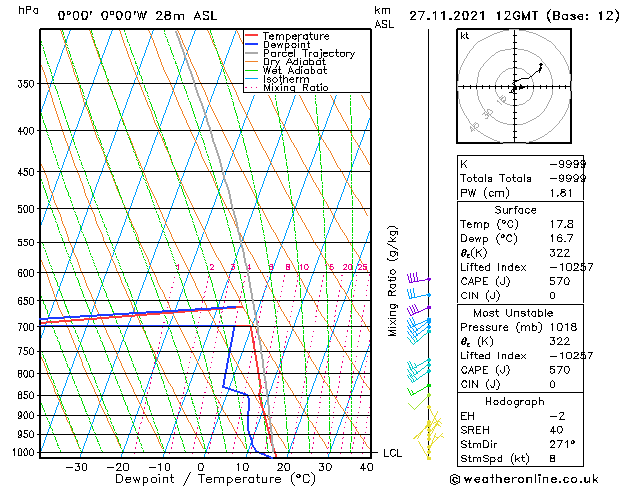Click the "Mixing Ratio (g/kg)" vertical axis title
The image size is (629, 486).
(x=392, y=281)
